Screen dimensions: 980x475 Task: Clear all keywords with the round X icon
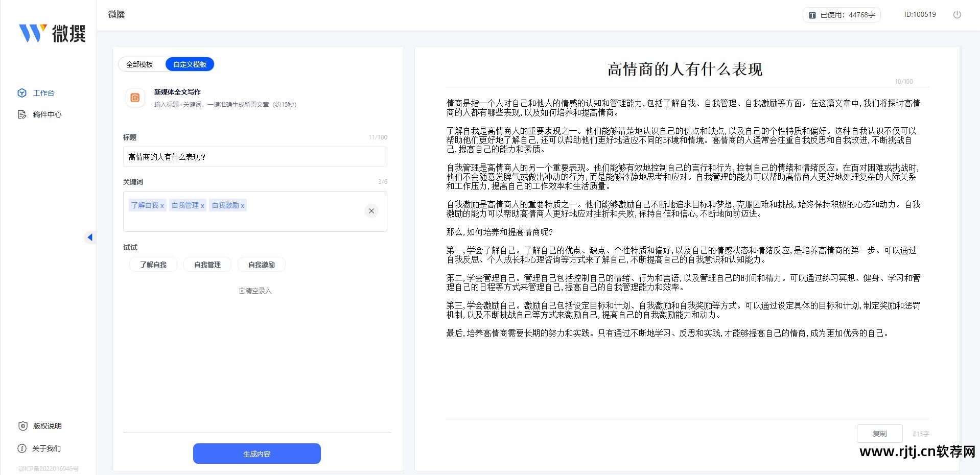coord(371,211)
